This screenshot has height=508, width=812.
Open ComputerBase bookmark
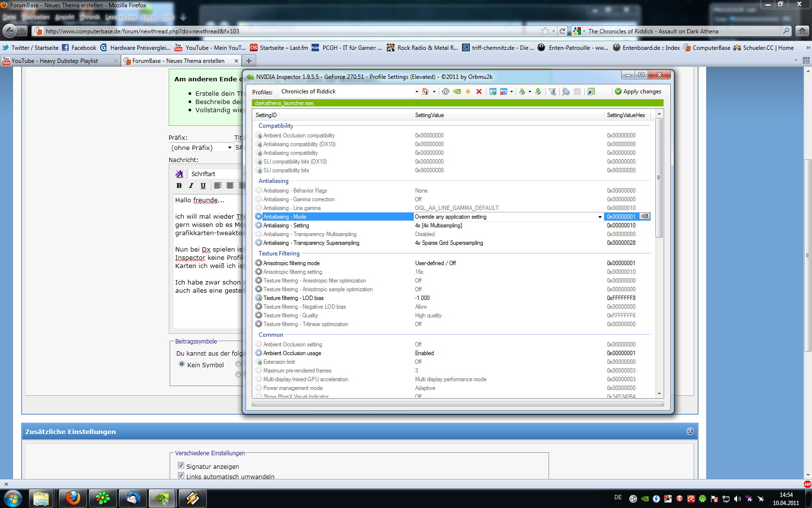click(x=707, y=47)
